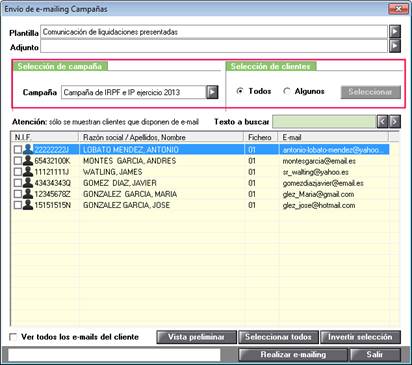412x365 pixels.
Task: Check the box for MONTES GARCIA, ANDRES
Action: click(x=18, y=161)
